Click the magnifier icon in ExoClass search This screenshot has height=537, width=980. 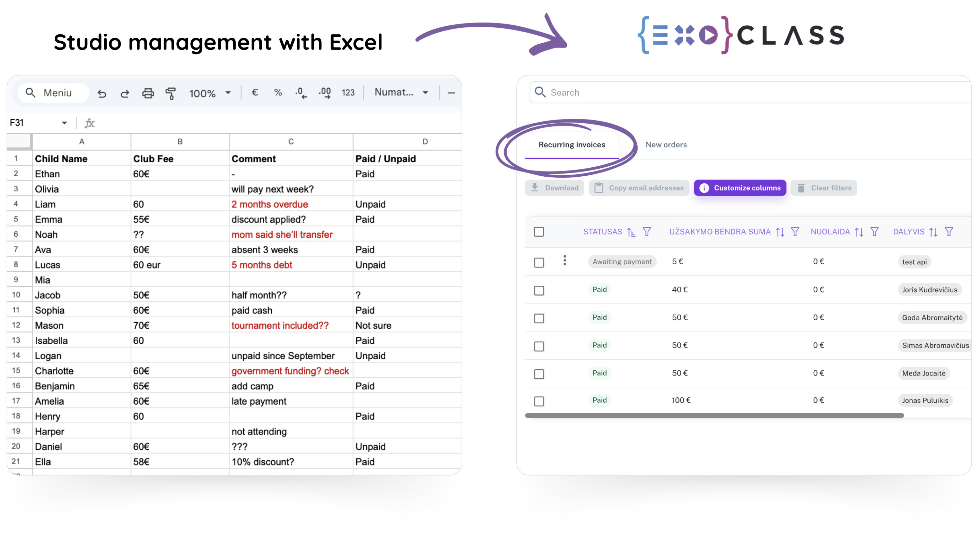(540, 92)
